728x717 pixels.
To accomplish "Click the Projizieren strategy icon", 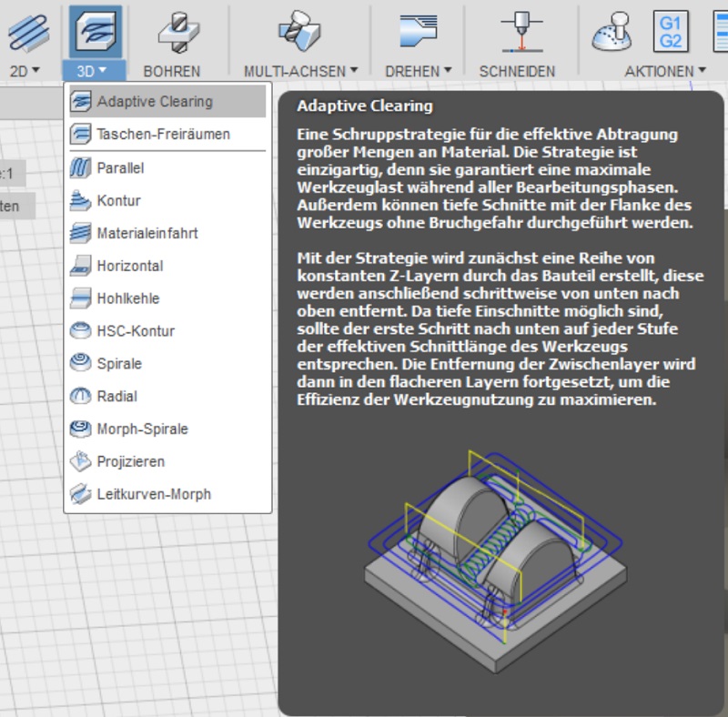I will click(80, 461).
